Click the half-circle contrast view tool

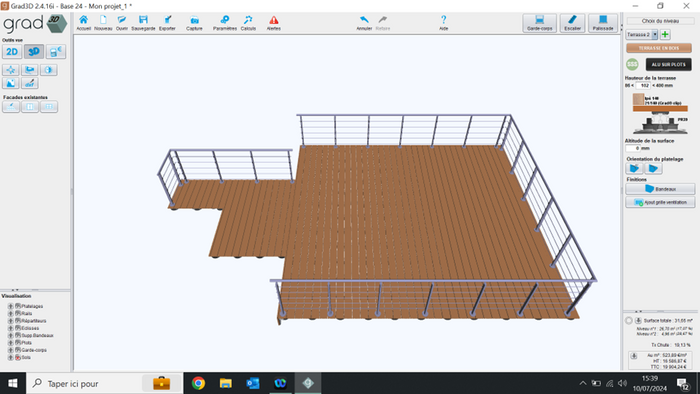49,70
